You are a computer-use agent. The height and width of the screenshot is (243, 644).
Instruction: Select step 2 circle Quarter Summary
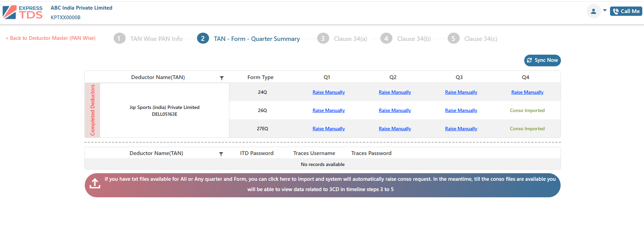(x=203, y=38)
